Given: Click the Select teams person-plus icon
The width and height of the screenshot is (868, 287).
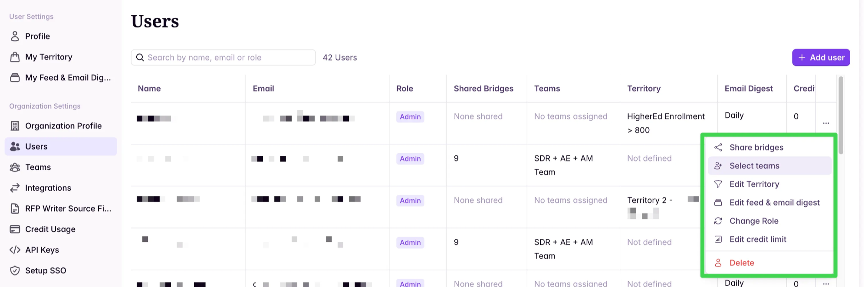Looking at the screenshot, I should tap(718, 166).
